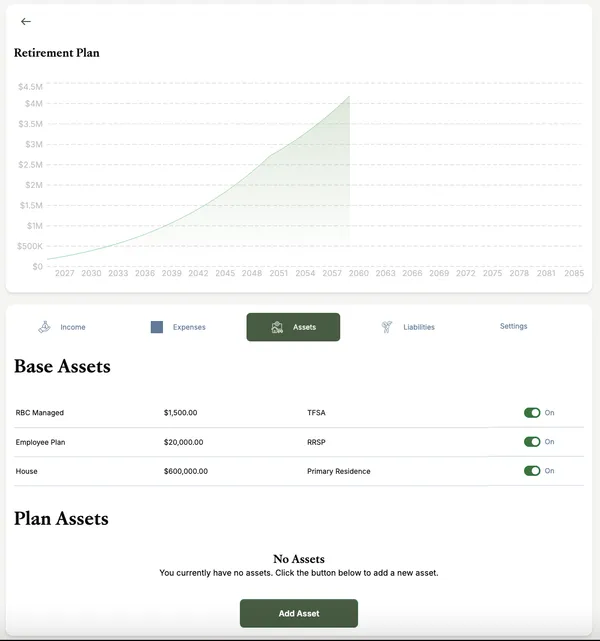Open the Settings tab
600x641 pixels.
point(513,326)
